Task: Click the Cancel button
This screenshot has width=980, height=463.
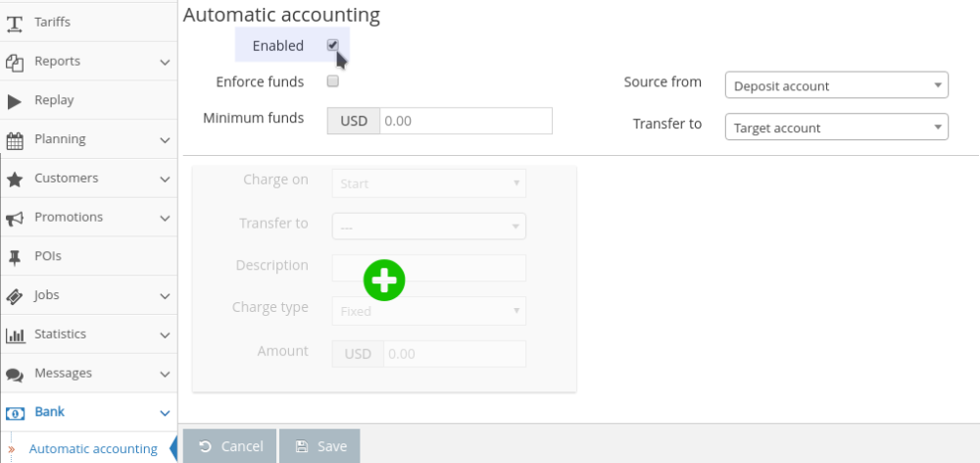Action: click(229, 446)
